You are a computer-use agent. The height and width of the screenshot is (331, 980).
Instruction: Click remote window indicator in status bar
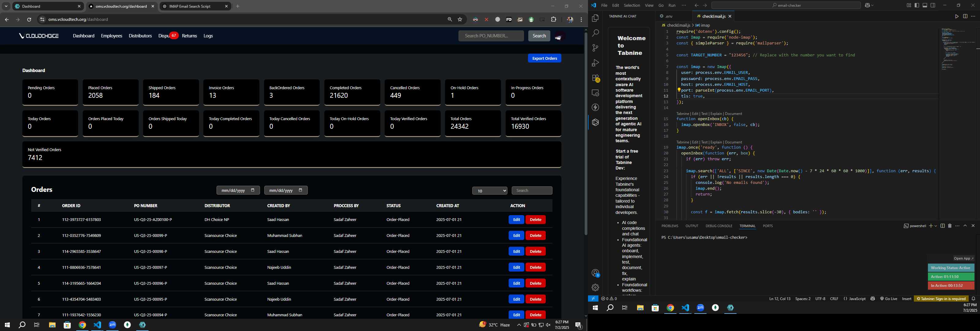[593, 299]
